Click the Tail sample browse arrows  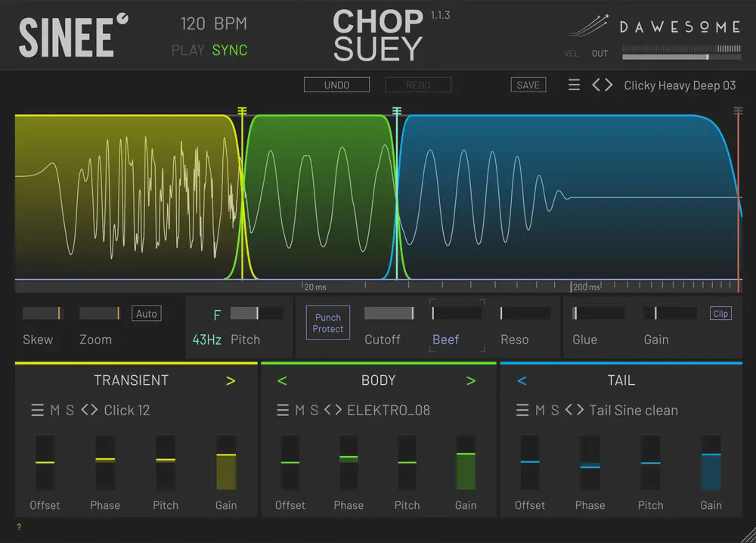point(575,410)
